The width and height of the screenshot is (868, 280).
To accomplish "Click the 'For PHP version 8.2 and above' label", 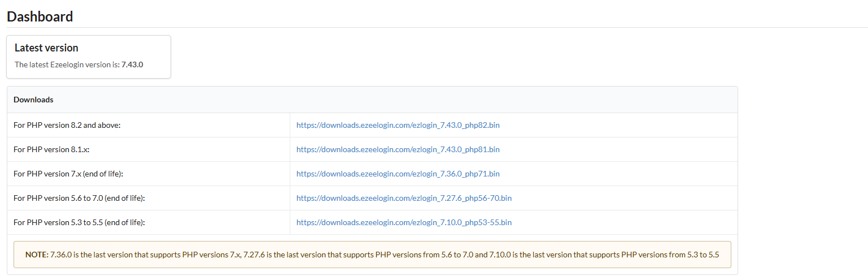I will click(67, 125).
